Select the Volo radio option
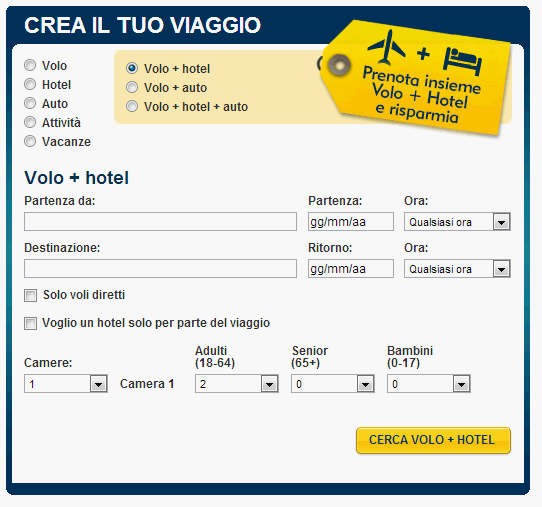542x507 pixels. click(30, 65)
